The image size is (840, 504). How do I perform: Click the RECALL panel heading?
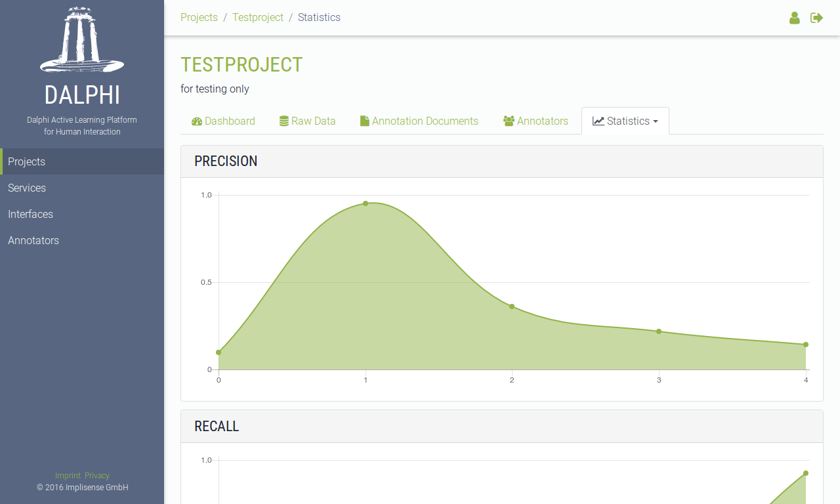pos(217,427)
